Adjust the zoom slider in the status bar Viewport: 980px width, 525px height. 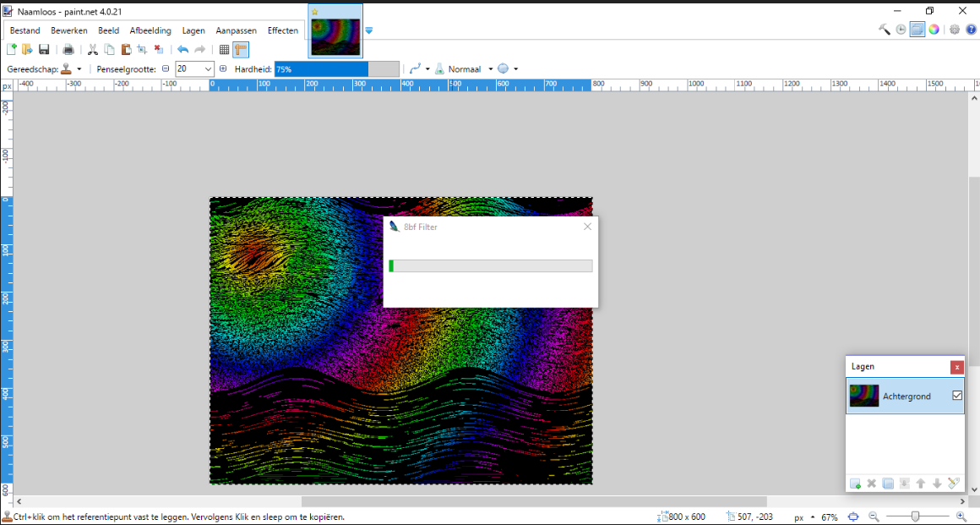(x=917, y=517)
